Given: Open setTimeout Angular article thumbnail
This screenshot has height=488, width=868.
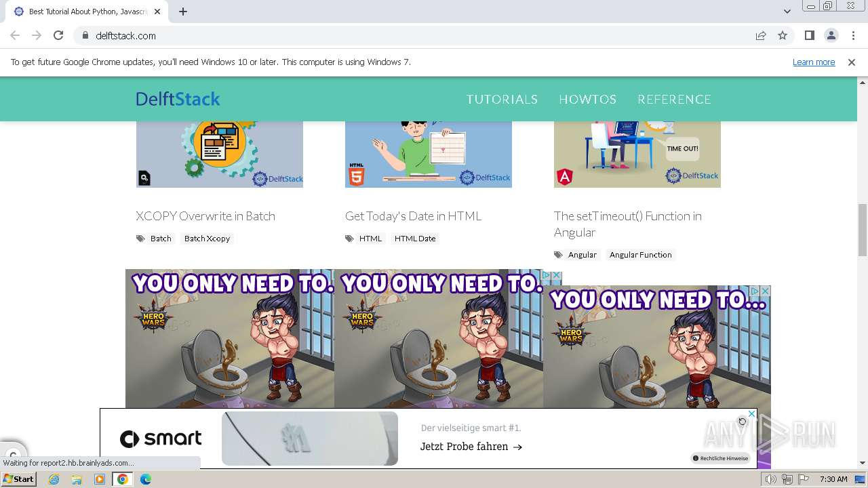Looking at the screenshot, I should pyautogui.click(x=637, y=155).
